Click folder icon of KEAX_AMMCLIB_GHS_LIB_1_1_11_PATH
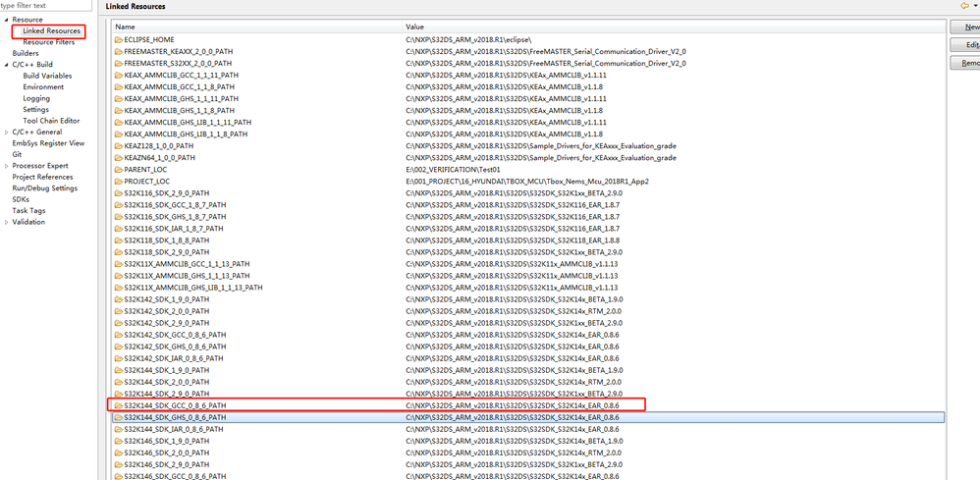 pyautogui.click(x=119, y=122)
